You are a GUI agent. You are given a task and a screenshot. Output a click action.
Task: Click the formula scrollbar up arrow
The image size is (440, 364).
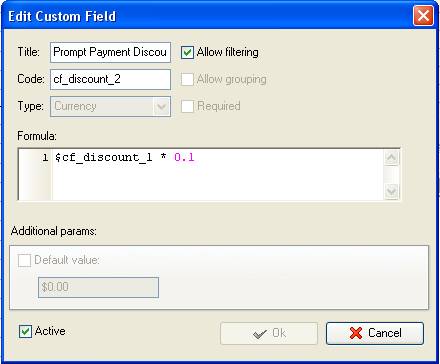(391, 157)
